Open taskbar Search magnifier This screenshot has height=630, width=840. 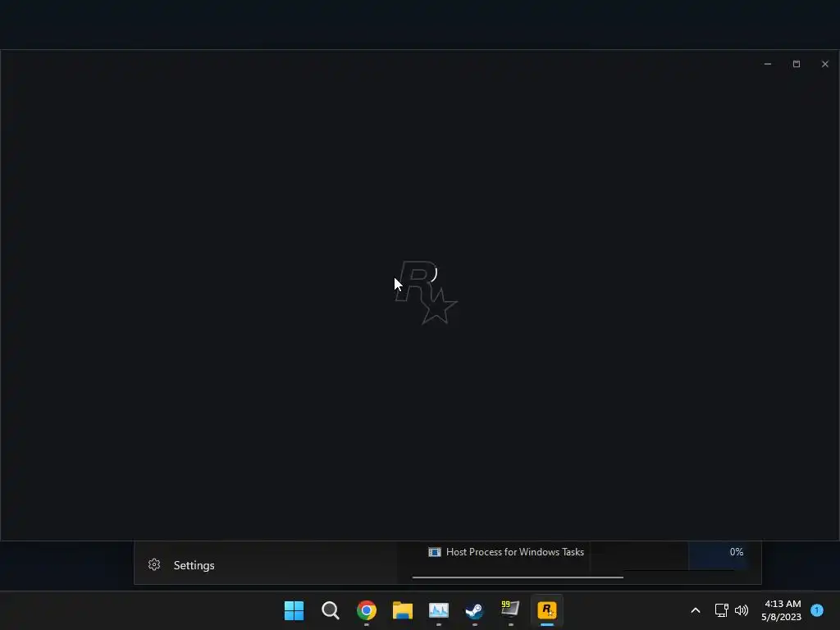(x=330, y=610)
